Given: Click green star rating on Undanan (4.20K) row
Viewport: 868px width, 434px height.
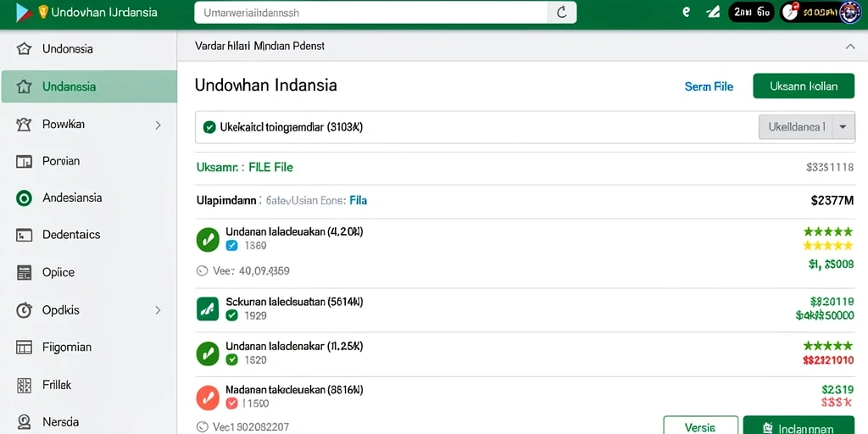Looking at the screenshot, I should click(x=827, y=231).
